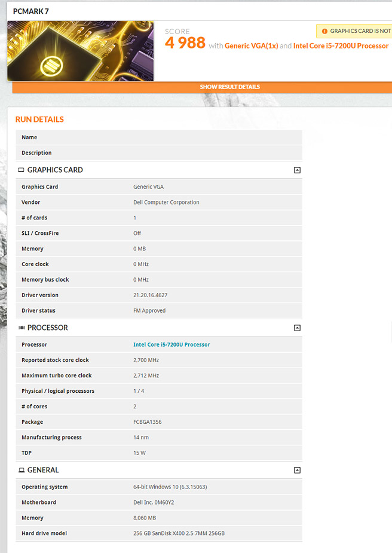Click the Manufacturing process label

[51, 438]
